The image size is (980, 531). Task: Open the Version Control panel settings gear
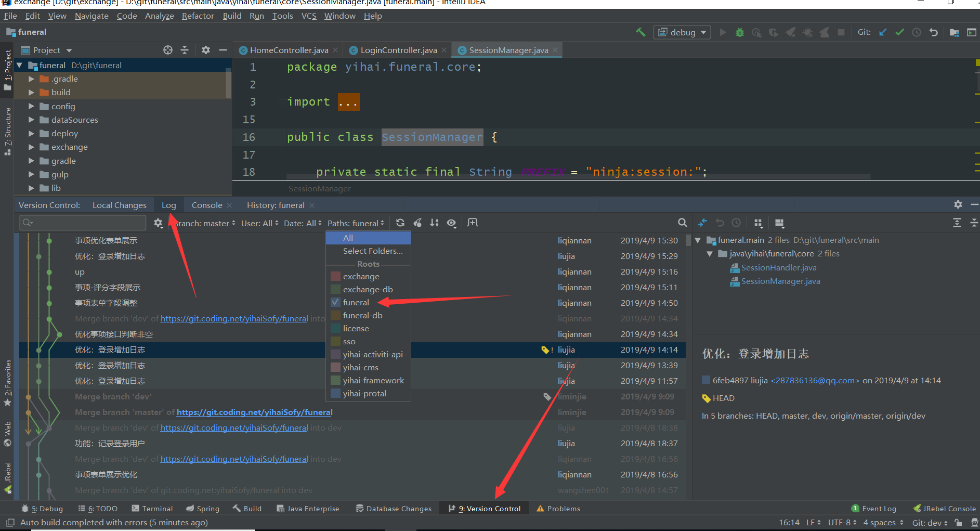pyautogui.click(x=958, y=204)
